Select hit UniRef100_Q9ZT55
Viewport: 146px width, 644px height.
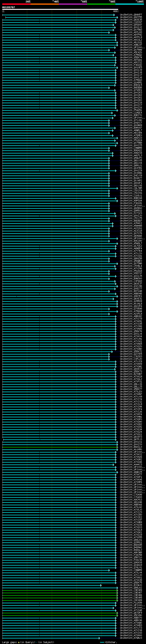pyautogui.click(x=131, y=17)
